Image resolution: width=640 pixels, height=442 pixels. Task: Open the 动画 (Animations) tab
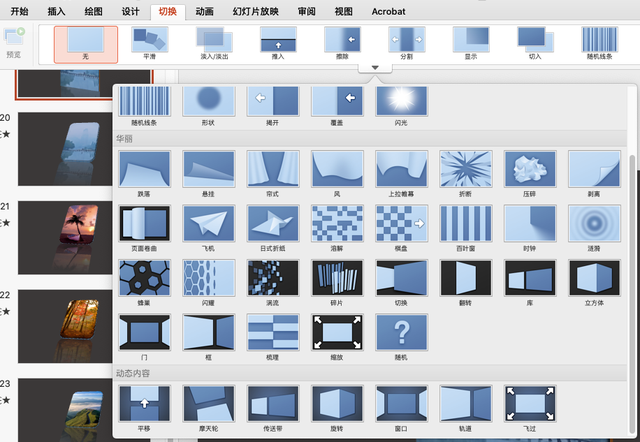[205, 11]
